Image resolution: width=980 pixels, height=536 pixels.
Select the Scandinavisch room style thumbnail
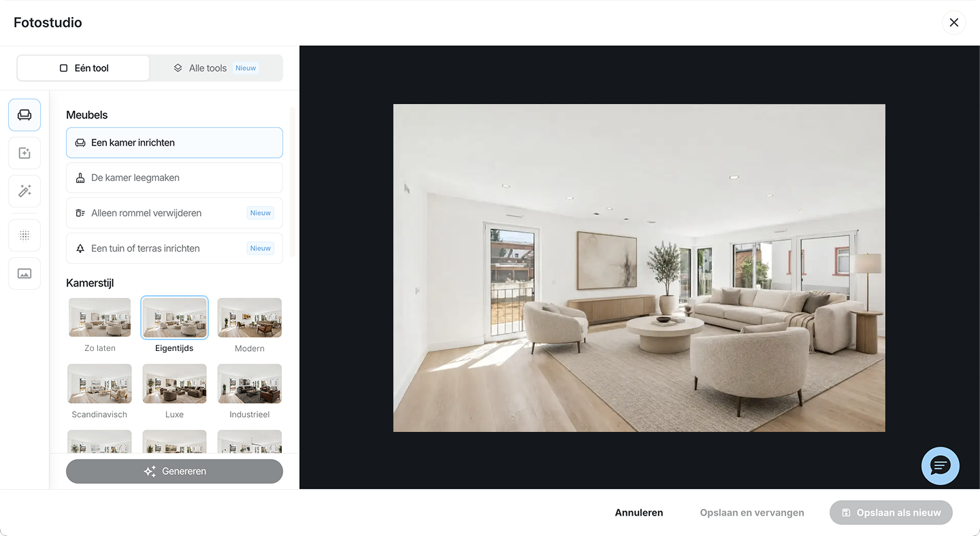[x=99, y=384]
